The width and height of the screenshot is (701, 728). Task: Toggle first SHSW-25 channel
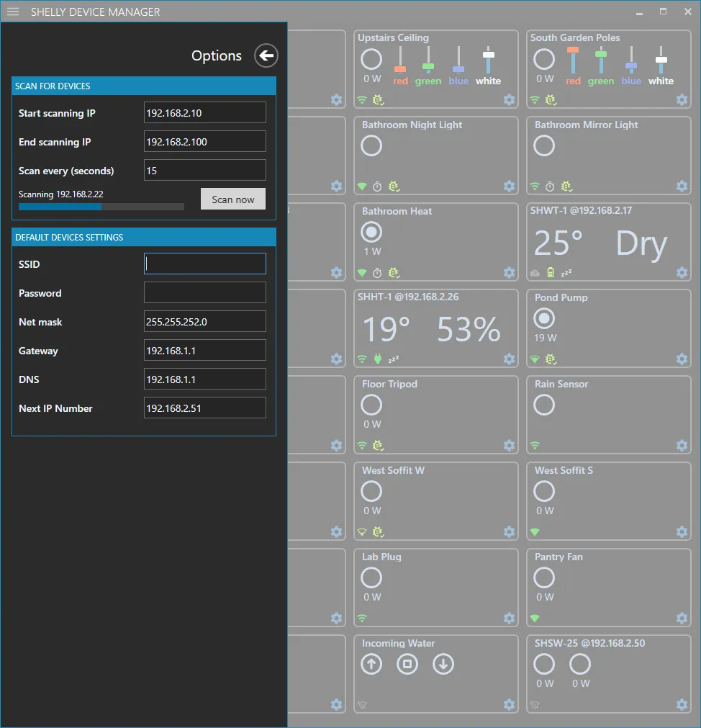[x=543, y=665]
